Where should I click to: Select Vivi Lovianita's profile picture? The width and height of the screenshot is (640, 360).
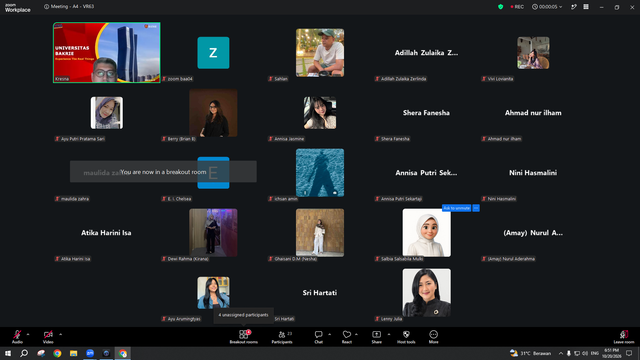533,53
